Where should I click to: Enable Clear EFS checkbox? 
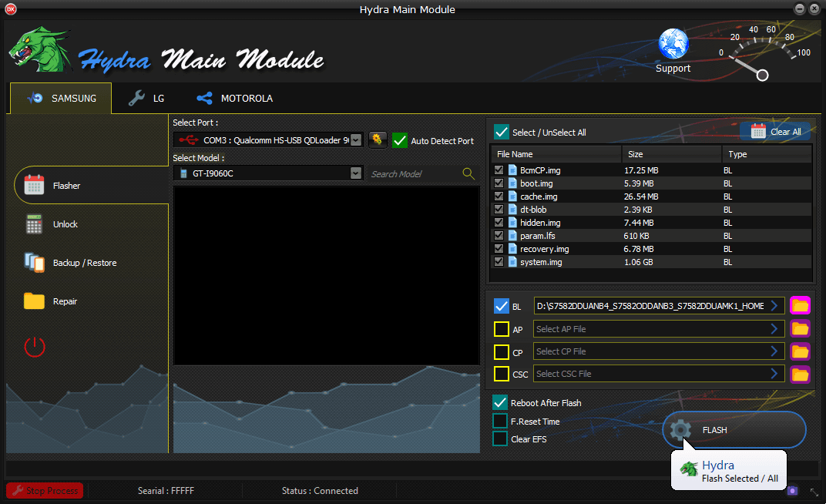[500, 438]
